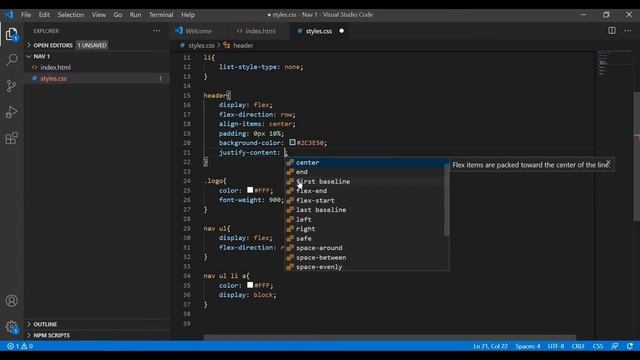Open the Manage gear icon

pos(12,327)
